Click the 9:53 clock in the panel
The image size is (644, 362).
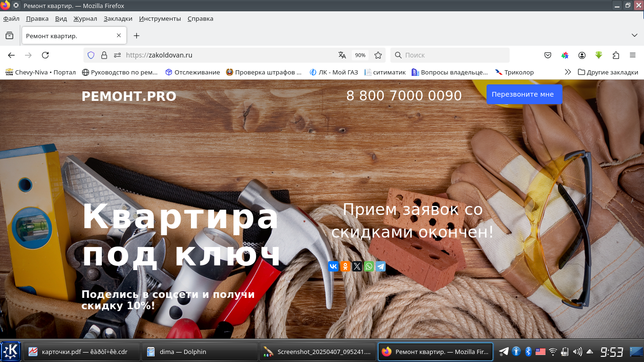611,352
